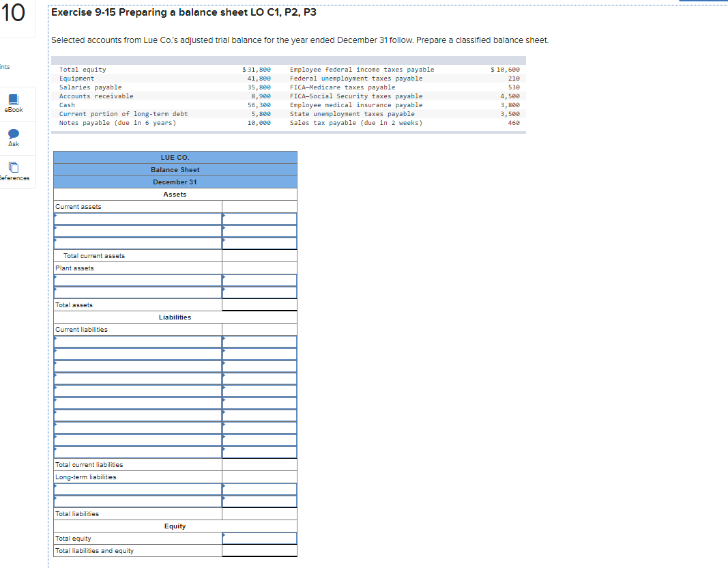Image resolution: width=728 pixels, height=568 pixels.
Task: Expand first account selector under Plant assets
Action: pyautogui.click(x=136, y=280)
